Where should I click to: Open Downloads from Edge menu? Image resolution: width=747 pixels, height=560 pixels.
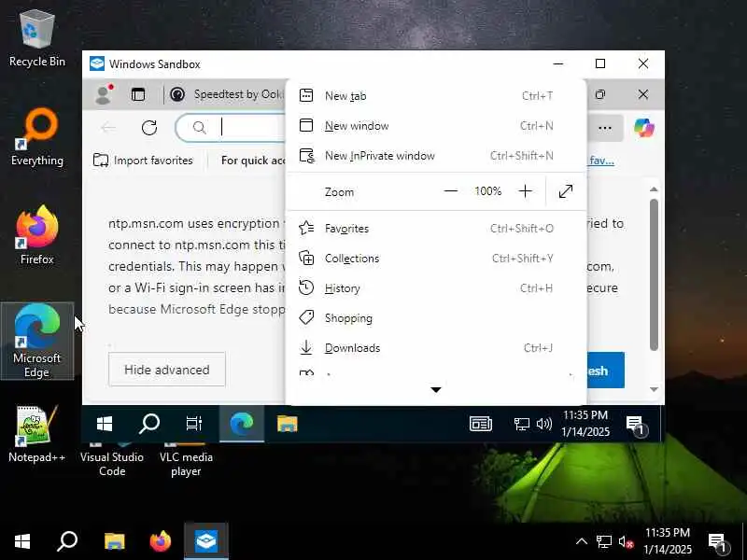435,348
